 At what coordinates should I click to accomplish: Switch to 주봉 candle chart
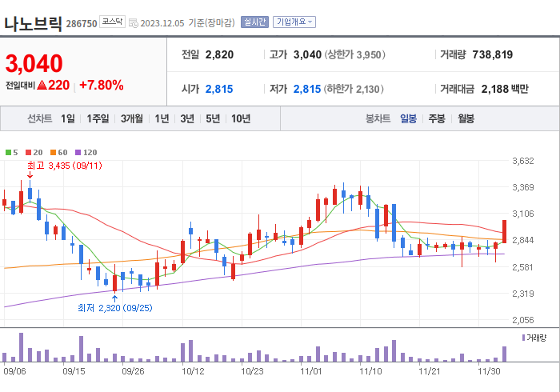pyautogui.click(x=437, y=118)
